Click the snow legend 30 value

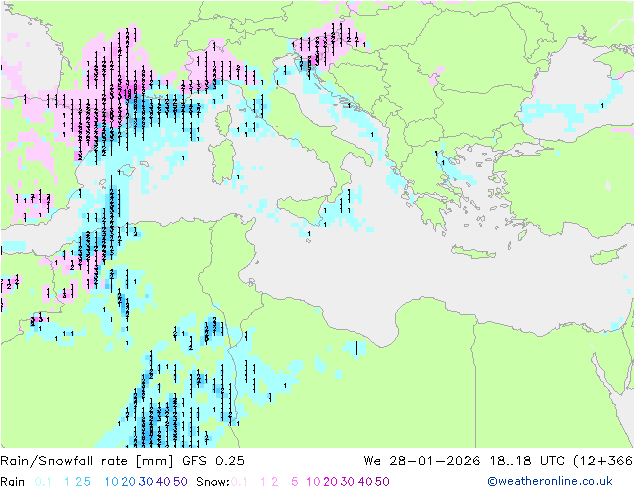[x=348, y=482]
